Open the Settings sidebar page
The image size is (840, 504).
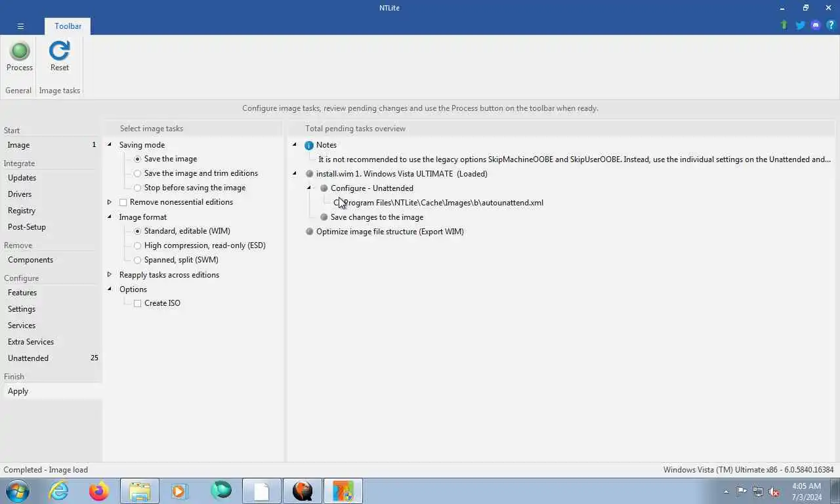51,309
